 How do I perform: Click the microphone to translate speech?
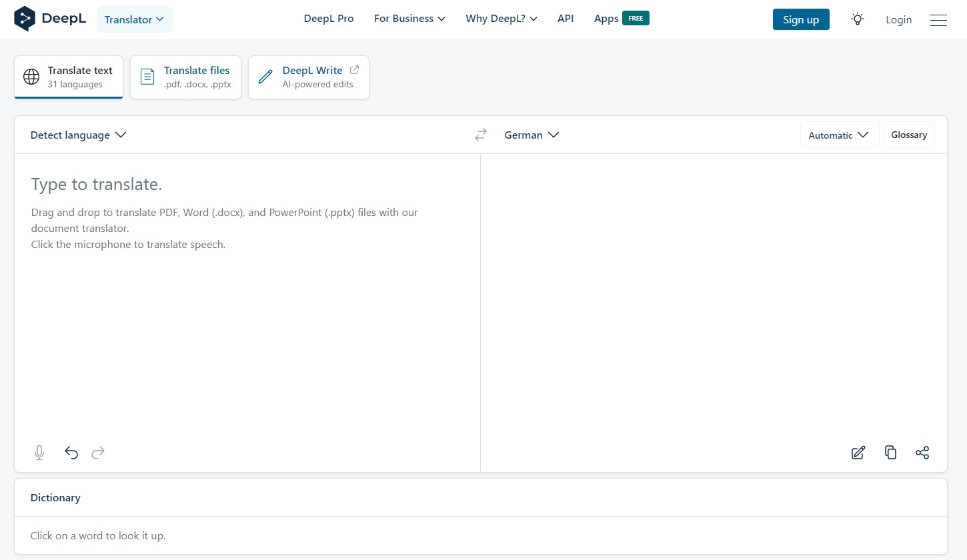tap(39, 453)
